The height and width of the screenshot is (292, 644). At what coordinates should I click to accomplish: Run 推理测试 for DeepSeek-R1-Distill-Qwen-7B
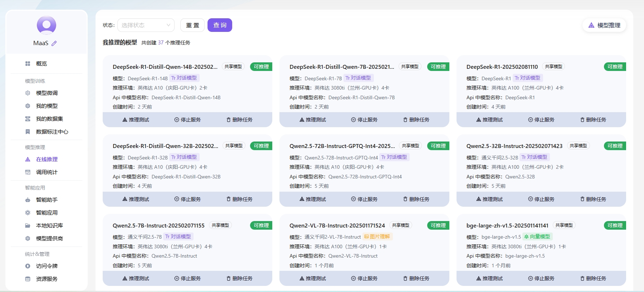point(313,120)
